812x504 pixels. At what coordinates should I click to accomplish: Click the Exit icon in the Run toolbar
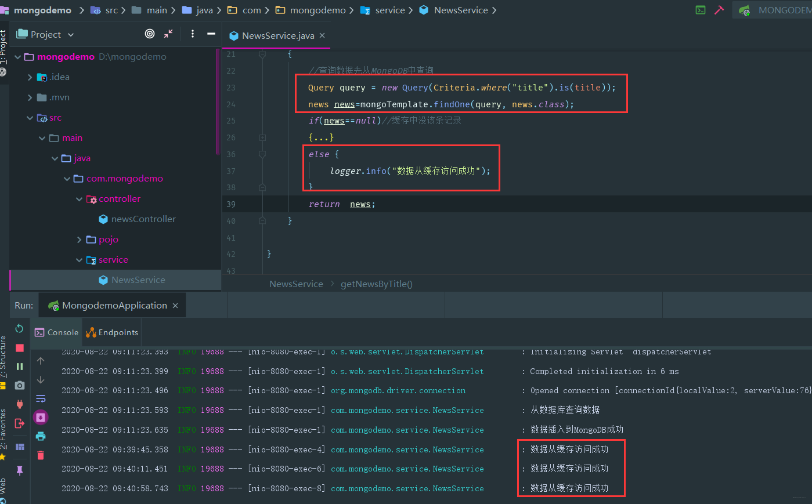pos(19,423)
